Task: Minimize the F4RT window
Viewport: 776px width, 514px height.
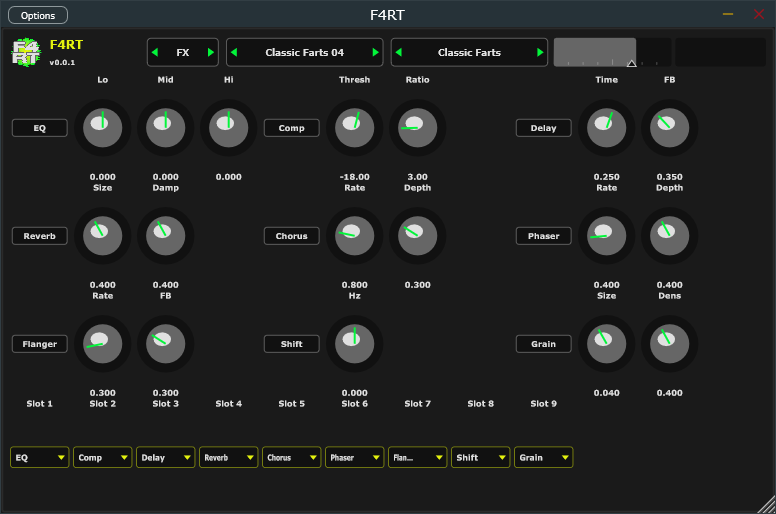Action: [x=728, y=14]
